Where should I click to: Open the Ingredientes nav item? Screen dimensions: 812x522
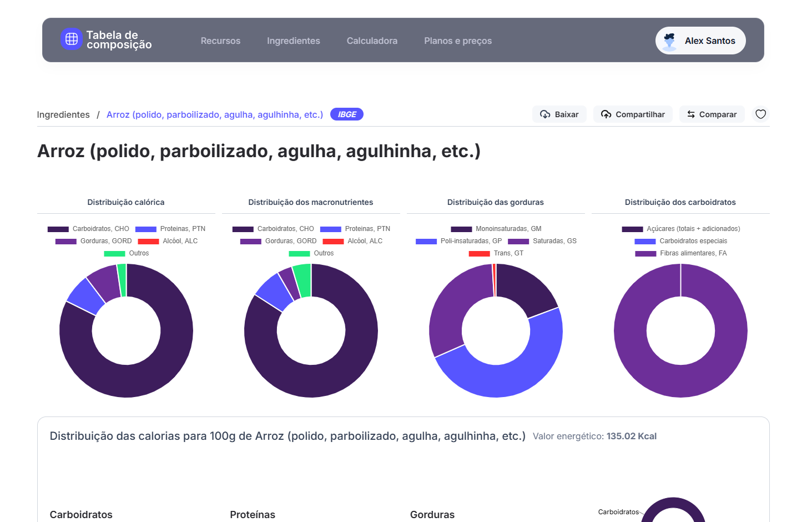[x=294, y=41]
